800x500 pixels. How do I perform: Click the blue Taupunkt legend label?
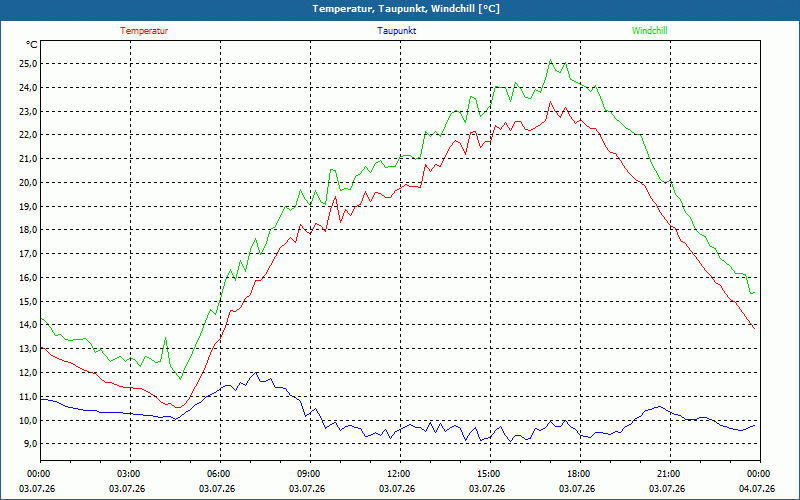tap(396, 31)
